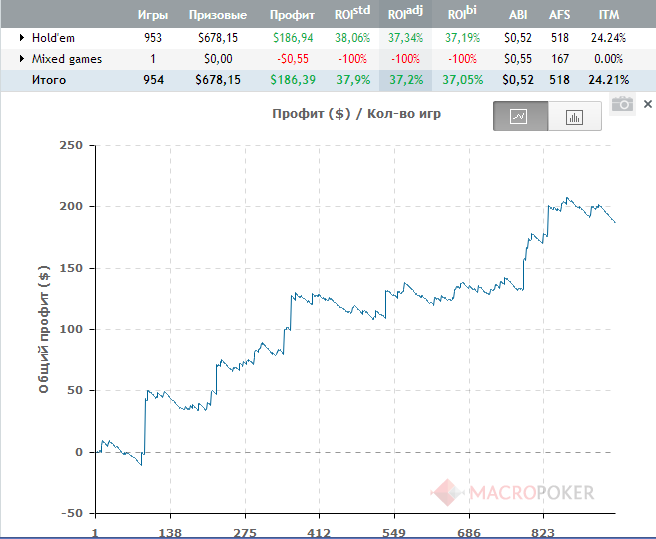Click the x-axis 412 tick label
Viewport: 656px width, 539px height.
[319, 533]
